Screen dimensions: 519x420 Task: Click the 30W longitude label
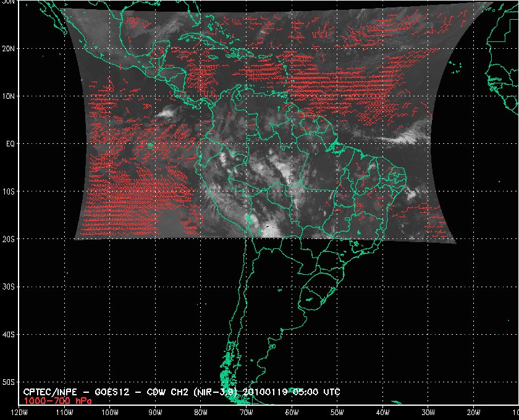tap(428, 413)
